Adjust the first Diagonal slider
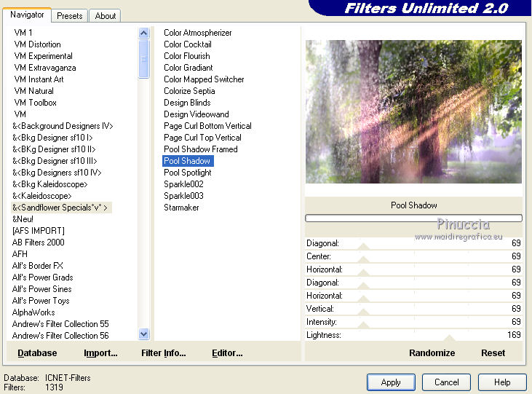 tap(364, 247)
